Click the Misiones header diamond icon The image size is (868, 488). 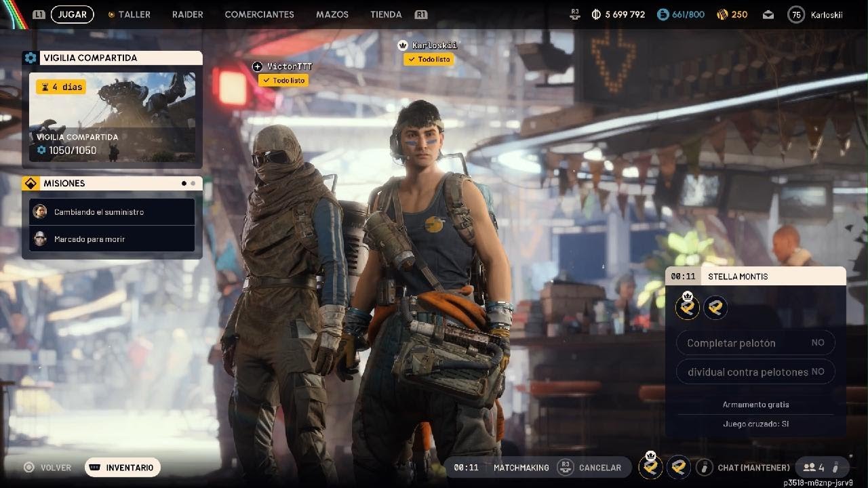(31, 183)
